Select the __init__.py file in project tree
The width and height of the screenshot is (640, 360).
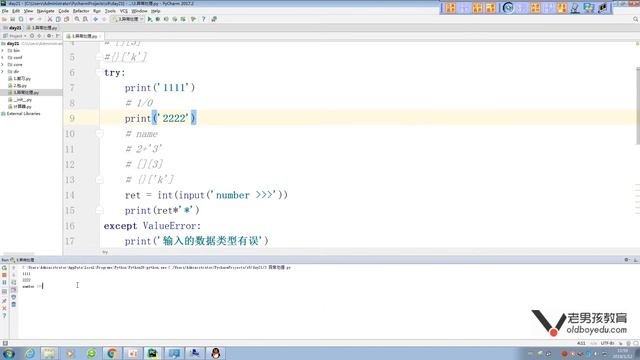click(x=20, y=100)
